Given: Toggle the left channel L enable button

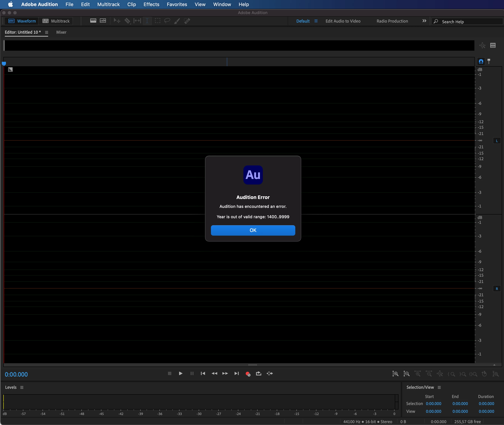Looking at the screenshot, I should (497, 141).
